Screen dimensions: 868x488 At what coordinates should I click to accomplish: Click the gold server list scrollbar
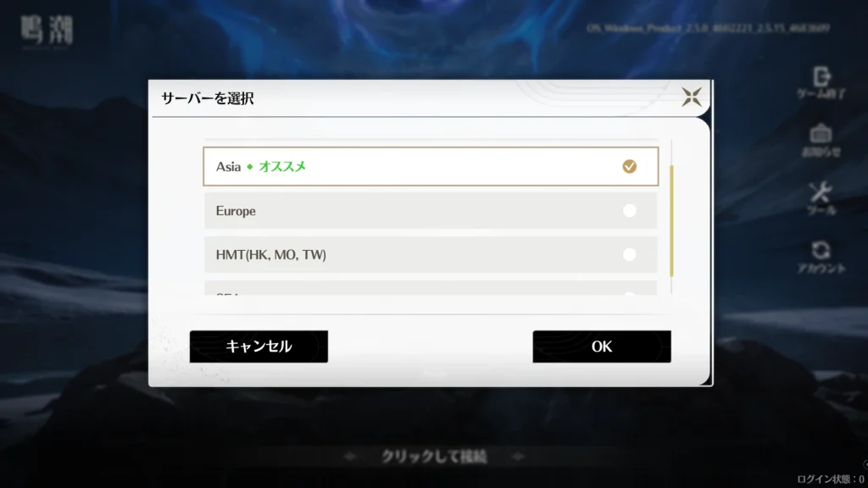click(x=671, y=220)
